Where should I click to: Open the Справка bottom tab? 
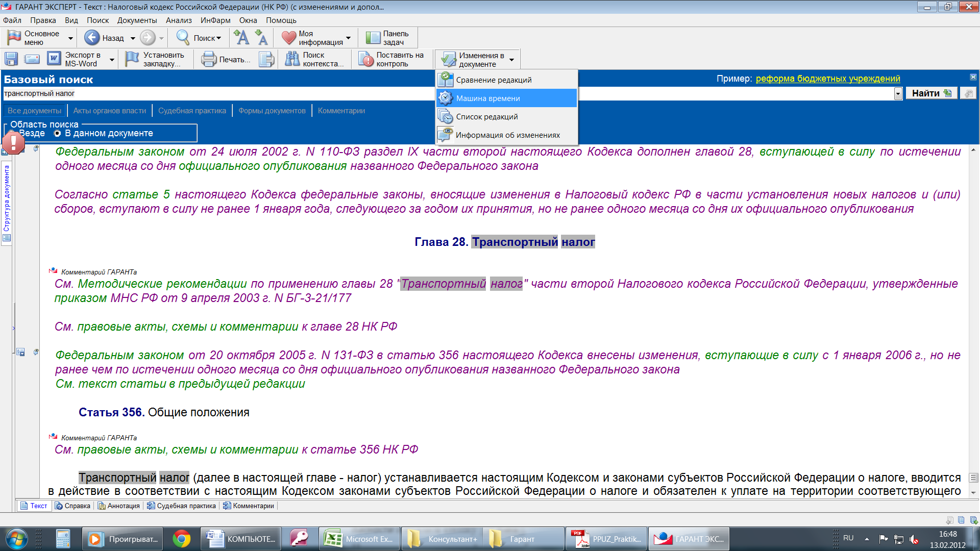tap(72, 506)
